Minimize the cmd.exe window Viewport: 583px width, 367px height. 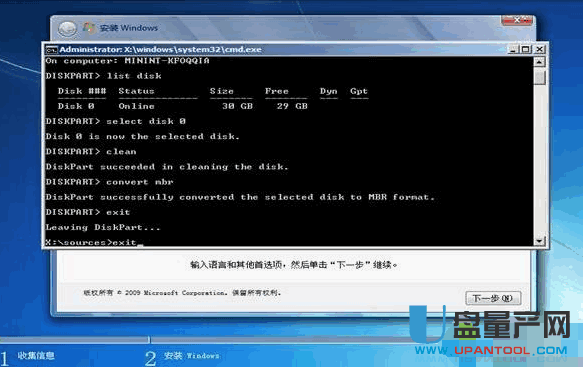click(514, 49)
